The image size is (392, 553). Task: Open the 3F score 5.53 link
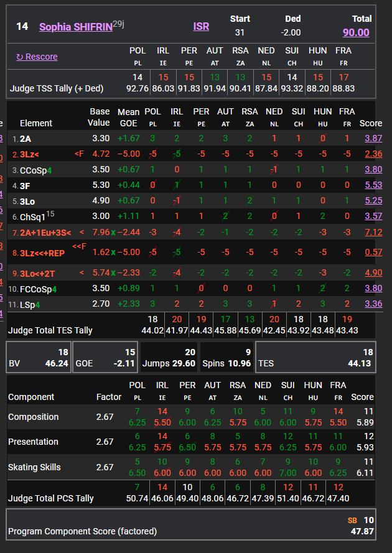point(373,185)
